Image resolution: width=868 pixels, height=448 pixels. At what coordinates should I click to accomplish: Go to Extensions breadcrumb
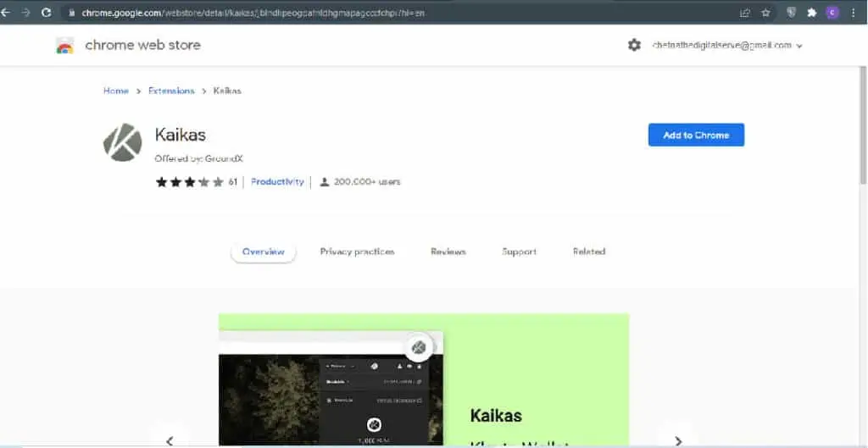171,91
